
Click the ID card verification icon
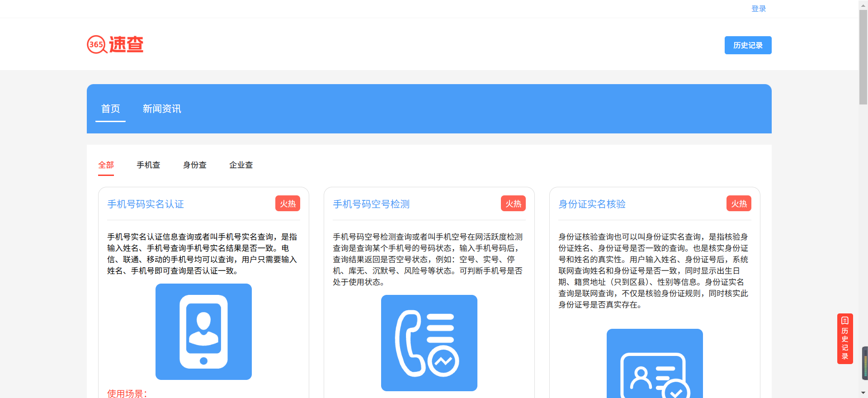pos(654,364)
